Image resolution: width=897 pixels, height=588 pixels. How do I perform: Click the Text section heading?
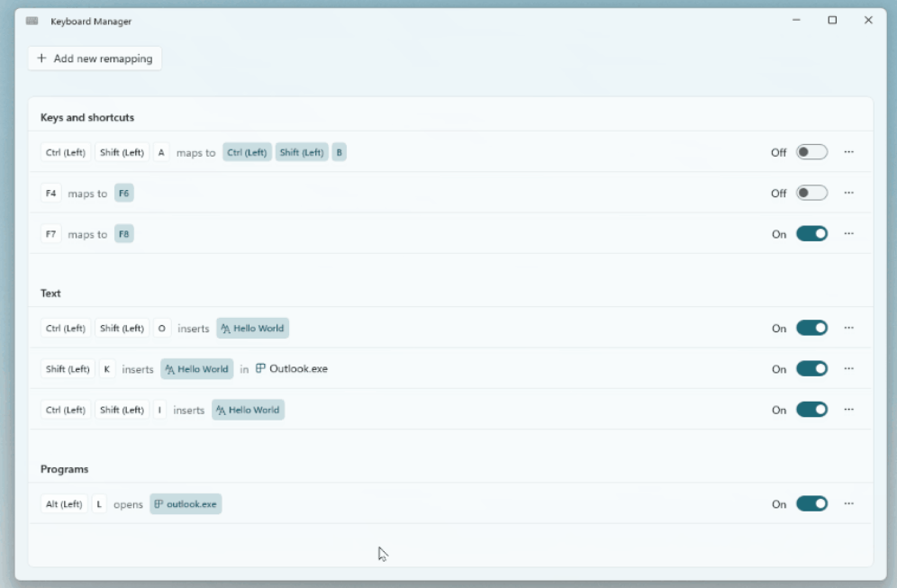click(x=50, y=294)
